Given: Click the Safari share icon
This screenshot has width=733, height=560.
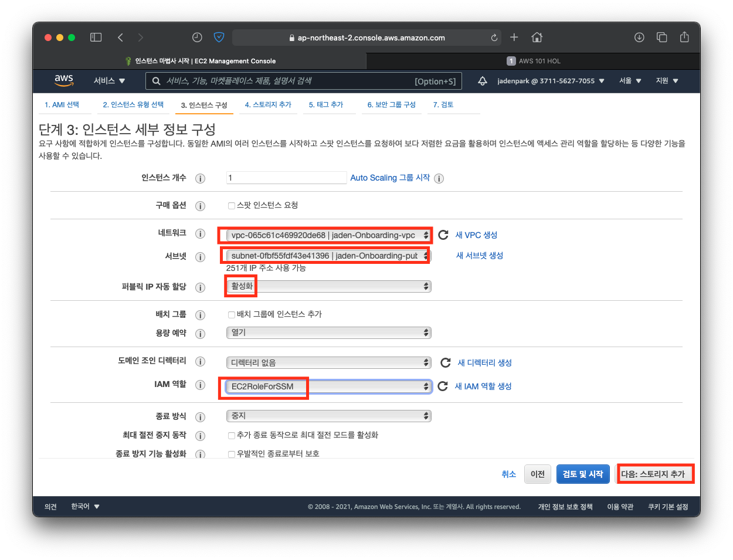Looking at the screenshot, I should [684, 37].
